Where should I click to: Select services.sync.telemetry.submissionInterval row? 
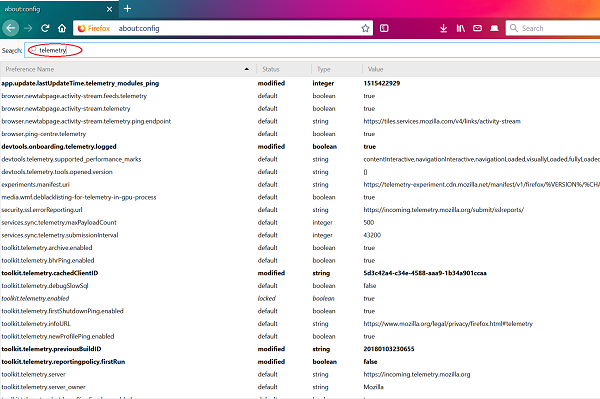[x=300, y=235]
